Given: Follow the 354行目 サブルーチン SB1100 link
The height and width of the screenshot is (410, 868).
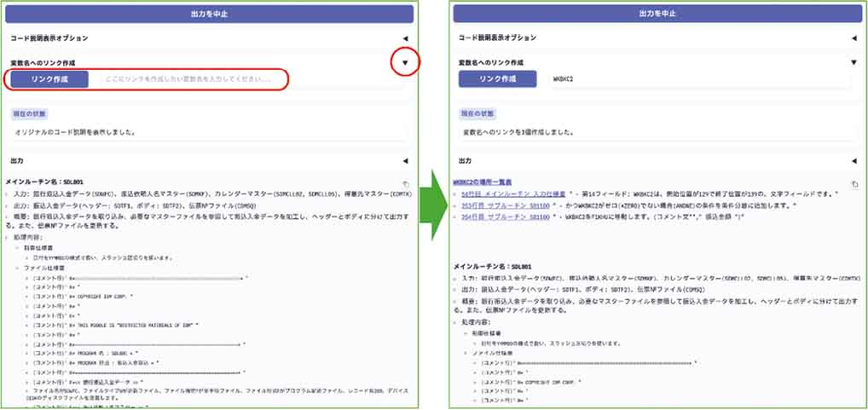Looking at the screenshot, I should coord(504,218).
